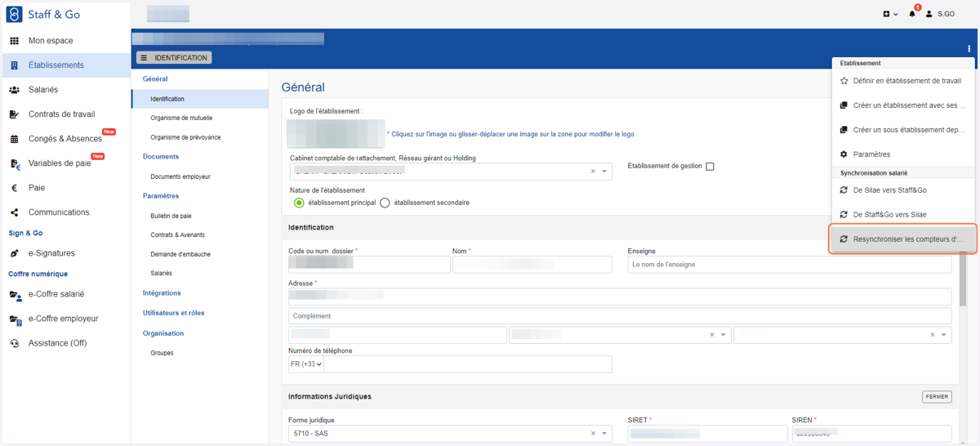980x446 pixels.
Task: Click copy icon next to Créer un établissement avec ses
Action: pyautogui.click(x=844, y=105)
